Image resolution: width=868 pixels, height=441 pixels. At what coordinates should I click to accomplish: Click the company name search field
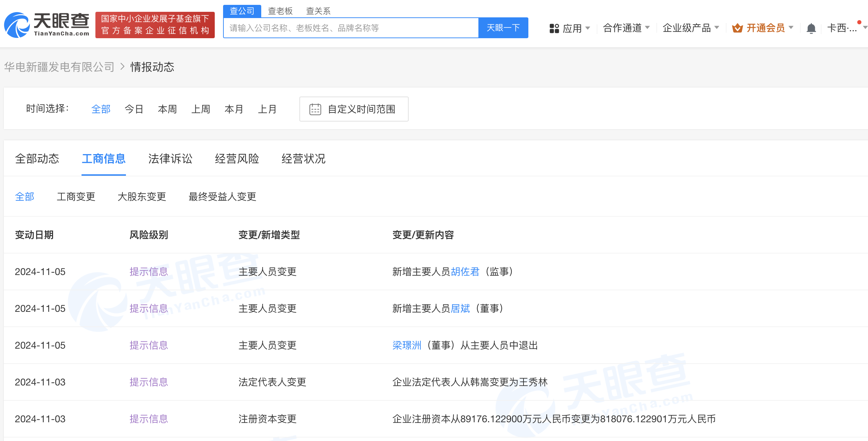pyautogui.click(x=350, y=28)
